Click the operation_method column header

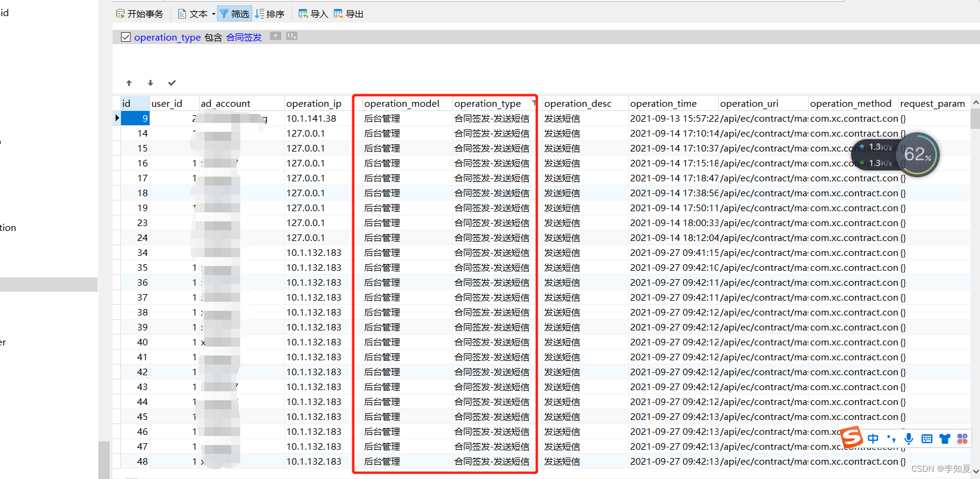854,103
